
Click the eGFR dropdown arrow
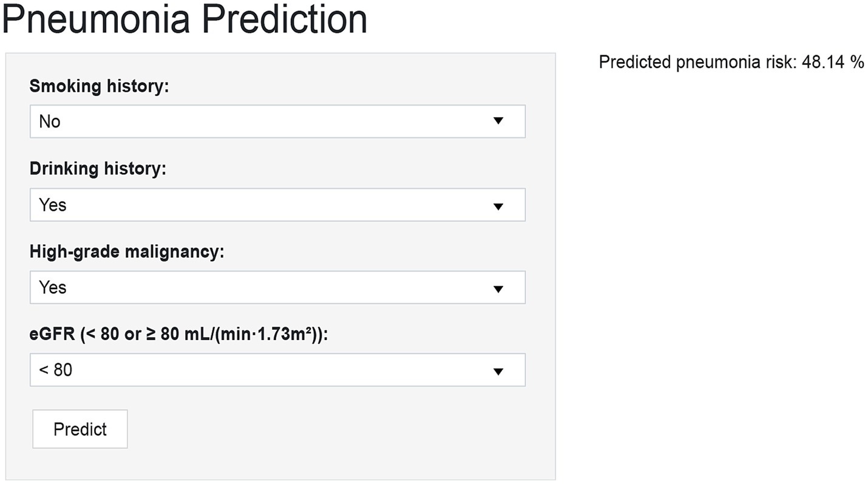click(x=498, y=371)
